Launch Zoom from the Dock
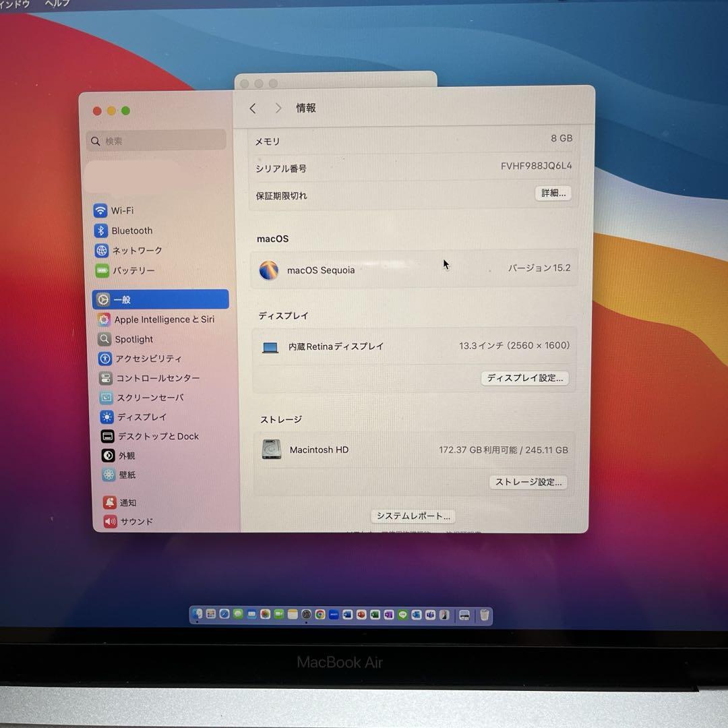 coord(334,615)
